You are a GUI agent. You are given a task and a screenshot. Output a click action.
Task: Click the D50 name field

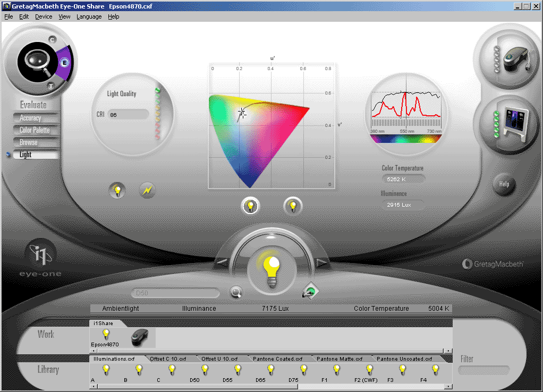pos(175,293)
